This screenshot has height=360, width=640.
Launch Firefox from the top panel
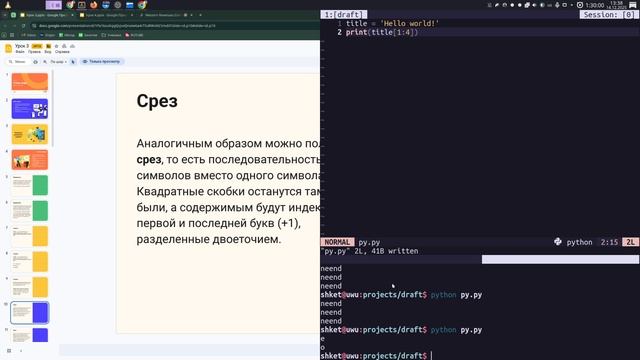point(94,5)
